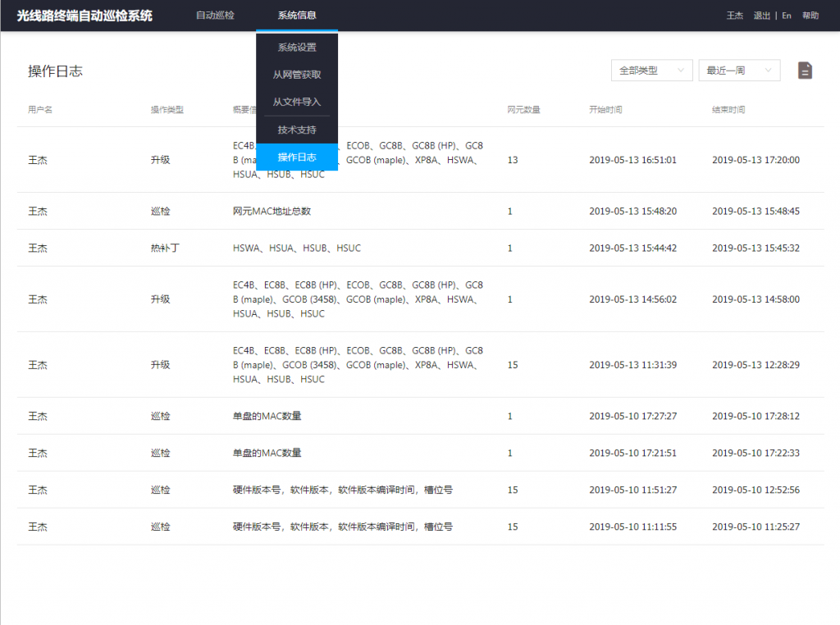Image resolution: width=840 pixels, height=625 pixels.
Task: Click the 系统信息 top menu
Action: pyautogui.click(x=297, y=16)
